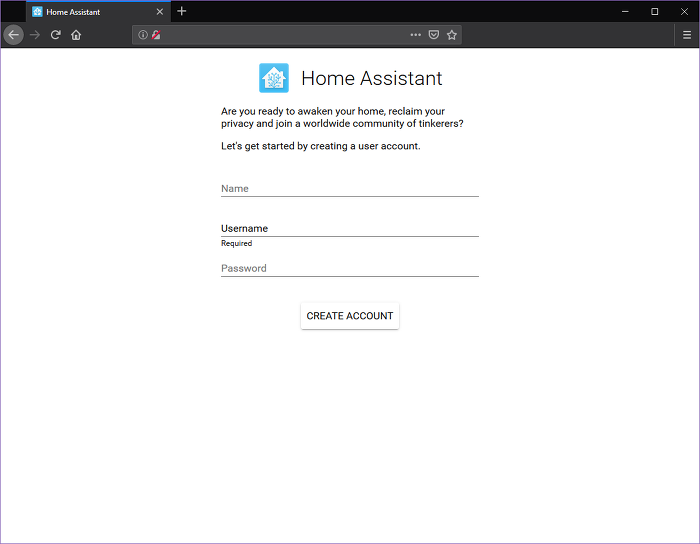Open the browser home page
This screenshot has width=700, height=544.
[x=76, y=35]
